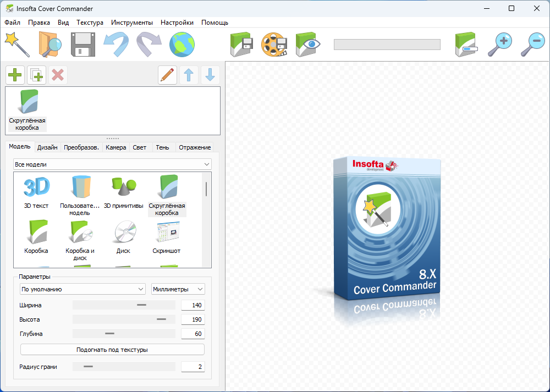Click the Ширина slider handle

coord(142,305)
